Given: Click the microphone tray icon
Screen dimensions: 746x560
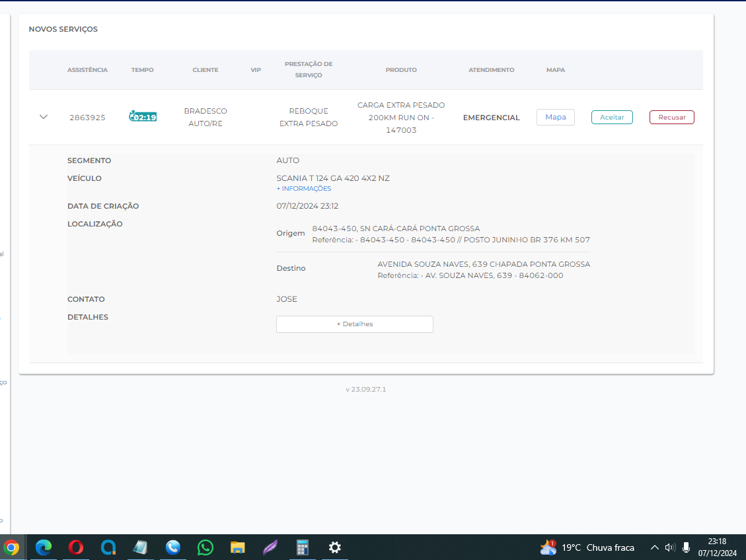Looking at the screenshot, I should tap(686, 547).
